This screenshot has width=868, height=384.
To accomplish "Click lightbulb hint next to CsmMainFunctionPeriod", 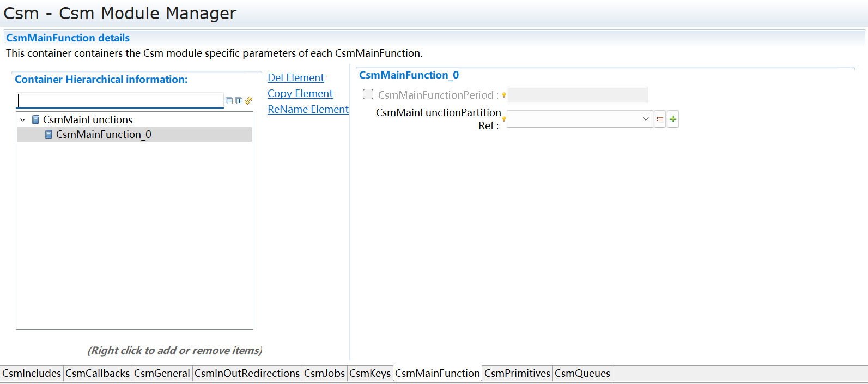I will (x=504, y=95).
